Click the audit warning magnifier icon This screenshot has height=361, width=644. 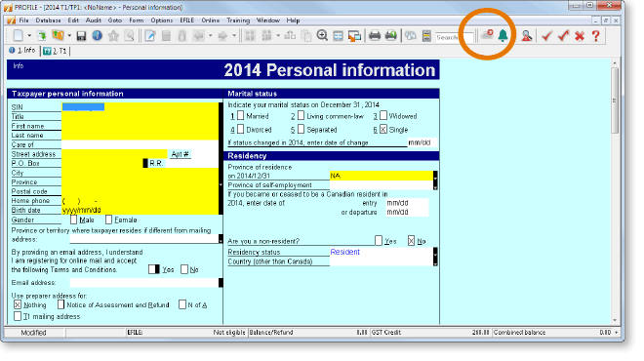click(527, 36)
